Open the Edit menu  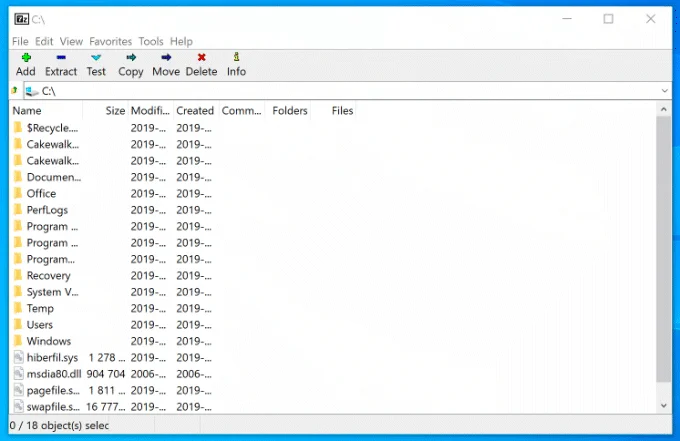click(x=44, y=41)
